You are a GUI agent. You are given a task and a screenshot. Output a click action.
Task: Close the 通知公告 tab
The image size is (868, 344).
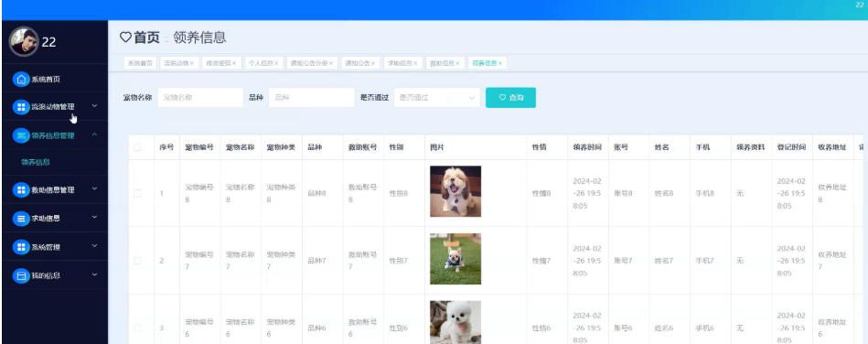tap(372, 64)
